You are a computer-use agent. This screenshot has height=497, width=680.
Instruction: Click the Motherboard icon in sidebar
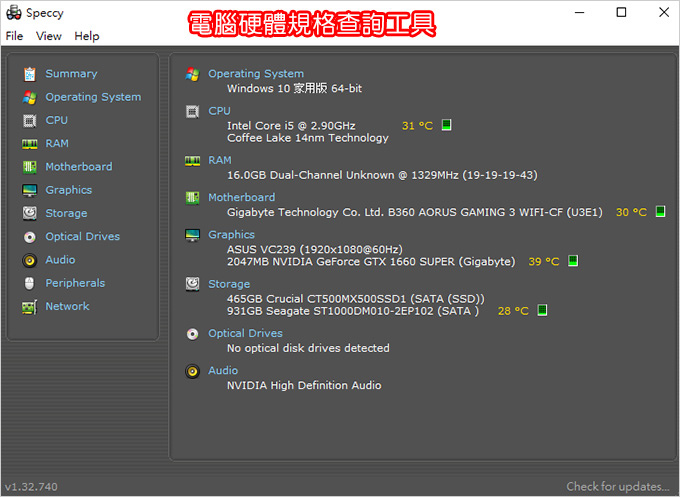[29, 167]
